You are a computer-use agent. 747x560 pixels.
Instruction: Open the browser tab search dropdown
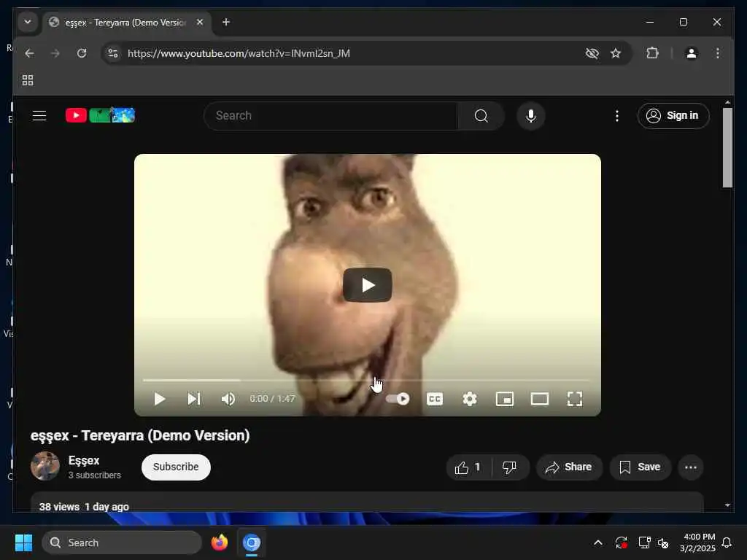(28, 22)
